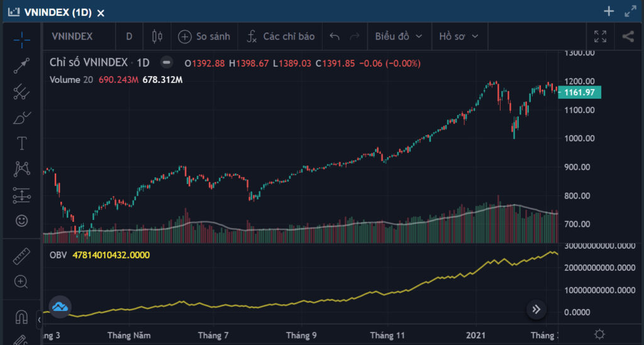Add a new chart tab with plus
Viewport: 644px width, 345px height.
[x=609, y=11]
